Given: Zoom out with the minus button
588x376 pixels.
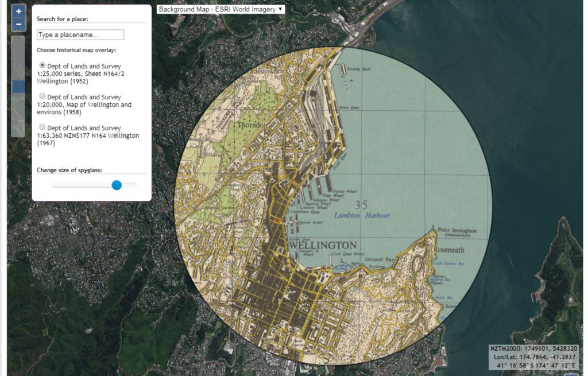Looking at the screenshot, I should (19, 25).
